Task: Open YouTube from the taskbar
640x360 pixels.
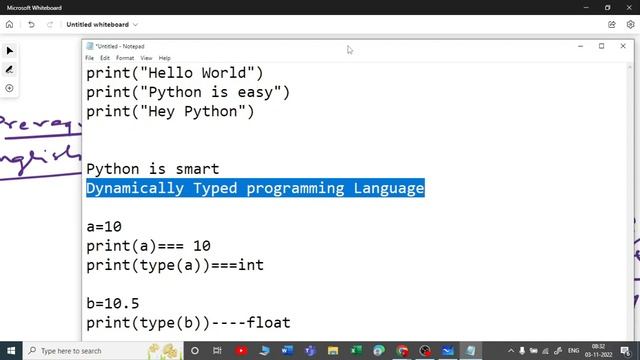Action: pos(241,351)
